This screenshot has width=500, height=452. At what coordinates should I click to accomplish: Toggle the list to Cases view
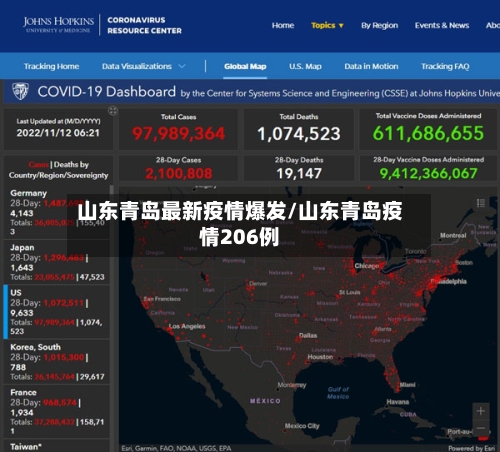39,164
